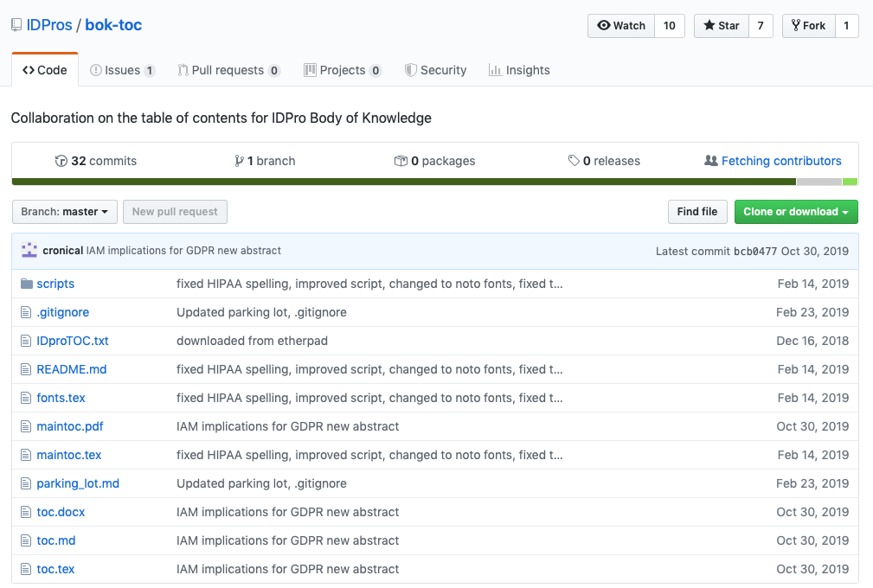This screenshot has width=873, height=588.
Task: Click the contributors people icon
Action: [x=711, y=161]
